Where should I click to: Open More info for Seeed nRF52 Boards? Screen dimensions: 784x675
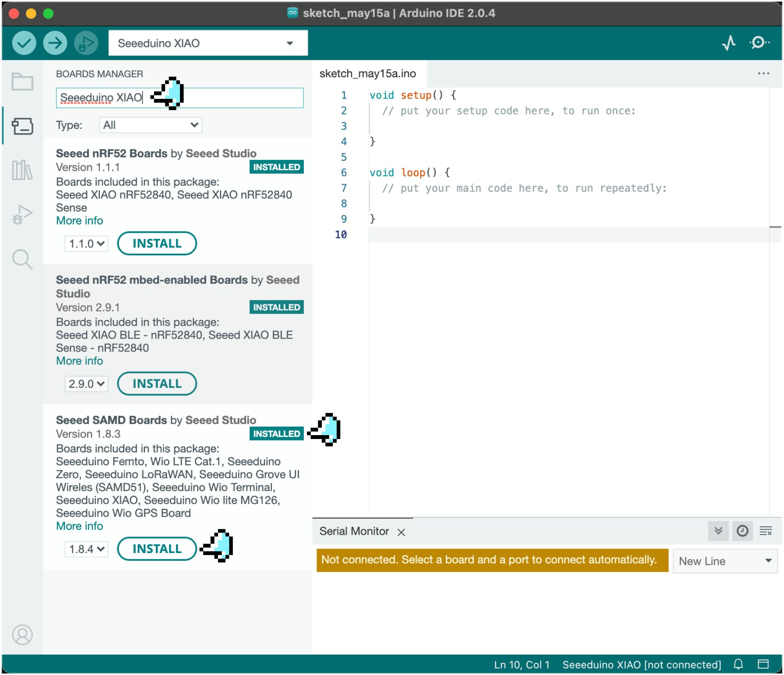80,221
